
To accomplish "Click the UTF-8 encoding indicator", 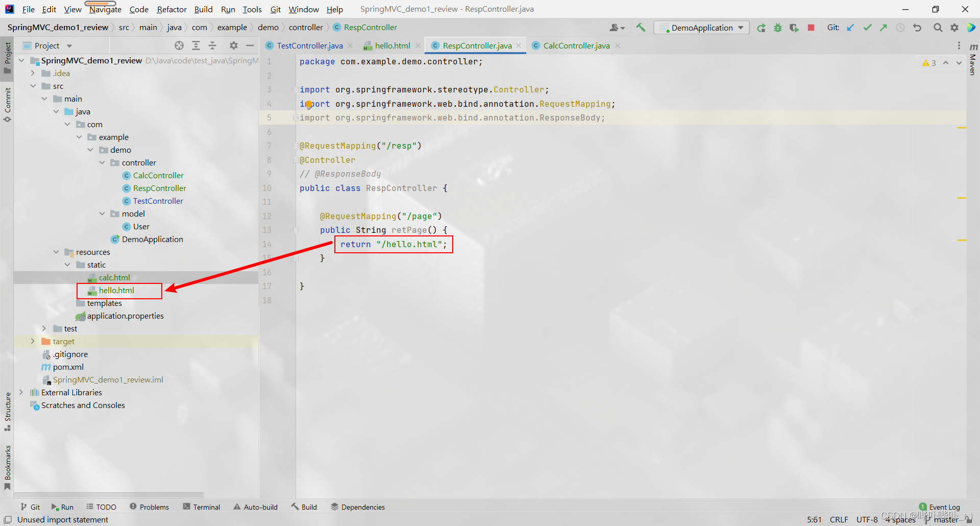I will point(867,519).
